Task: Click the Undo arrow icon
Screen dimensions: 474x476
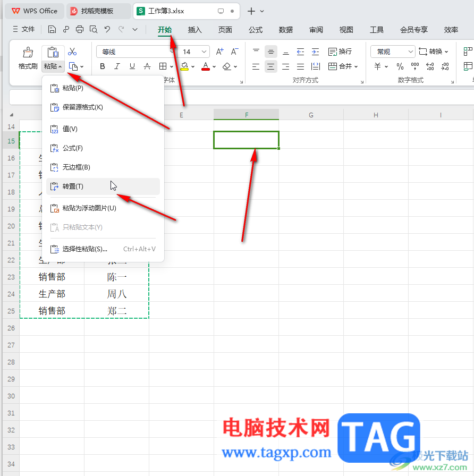Action: (x=107, y=29)
